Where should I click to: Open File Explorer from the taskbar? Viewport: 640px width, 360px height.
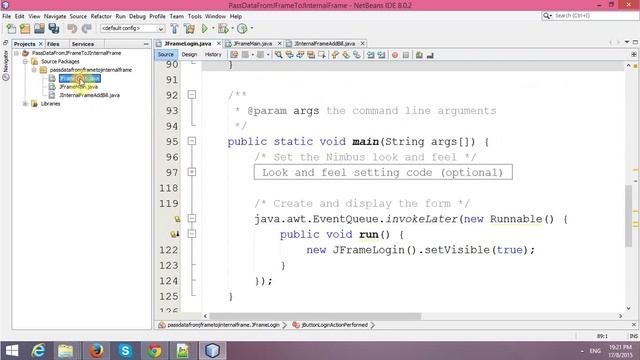point(65,351)
